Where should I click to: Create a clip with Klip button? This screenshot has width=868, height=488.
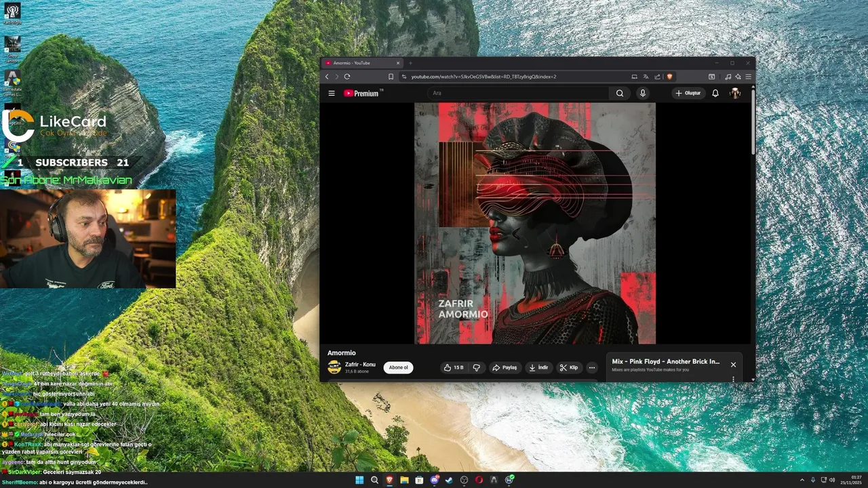click(569, 367)
